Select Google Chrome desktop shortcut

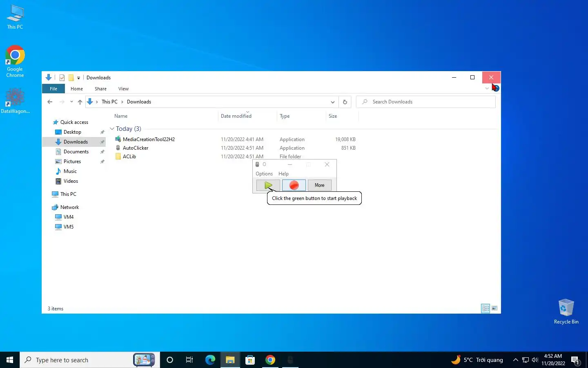click(15, 61)
